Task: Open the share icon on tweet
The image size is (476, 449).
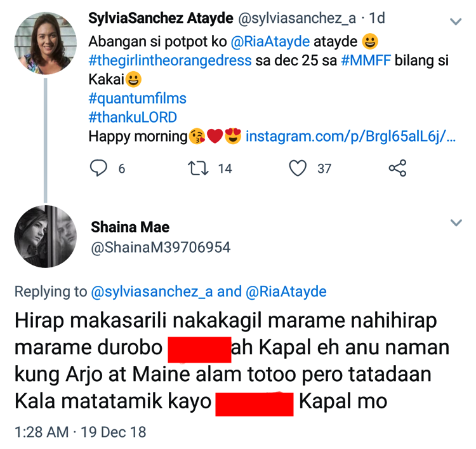Action: (x=397, y=168)
